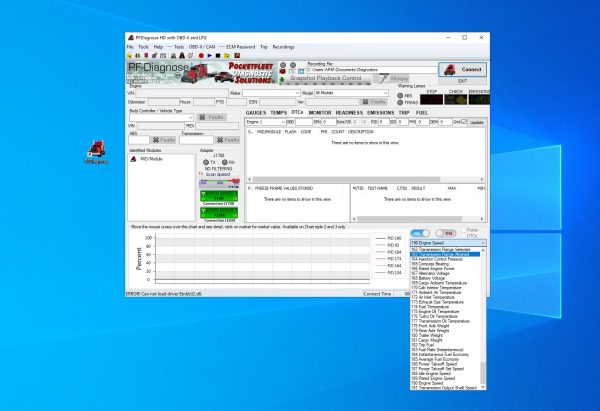Adjust the Scan Speed slider
The width and height of the screenshot is (600, 411).
pos(219,181)
